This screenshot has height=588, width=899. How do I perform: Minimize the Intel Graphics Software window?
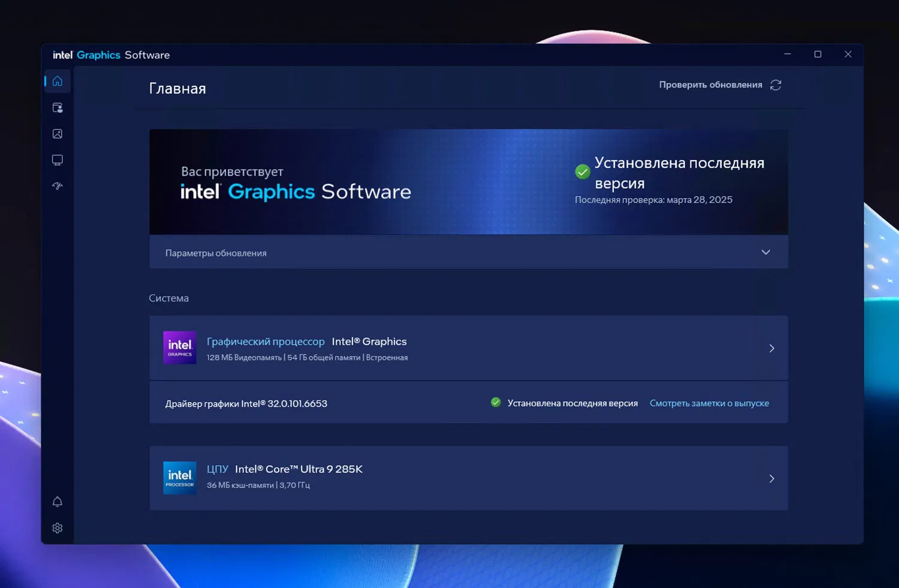[x=788, y=54]
